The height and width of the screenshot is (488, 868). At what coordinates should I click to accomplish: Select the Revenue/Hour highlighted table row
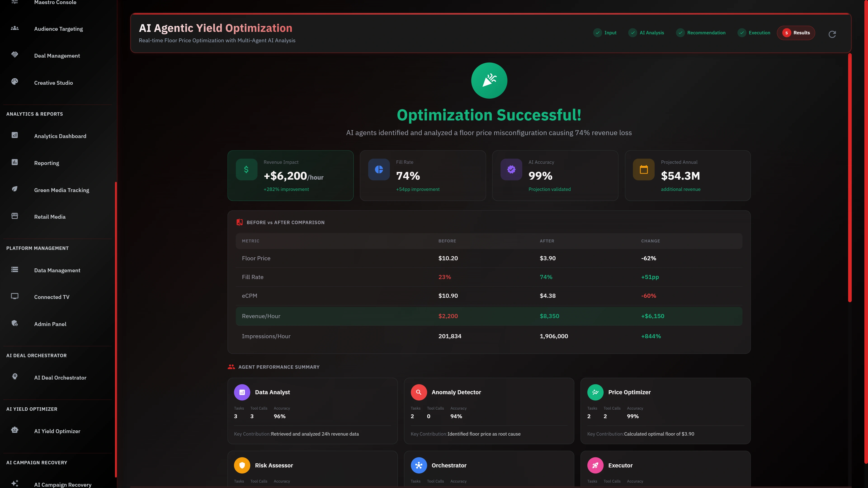tap(488, 316)
